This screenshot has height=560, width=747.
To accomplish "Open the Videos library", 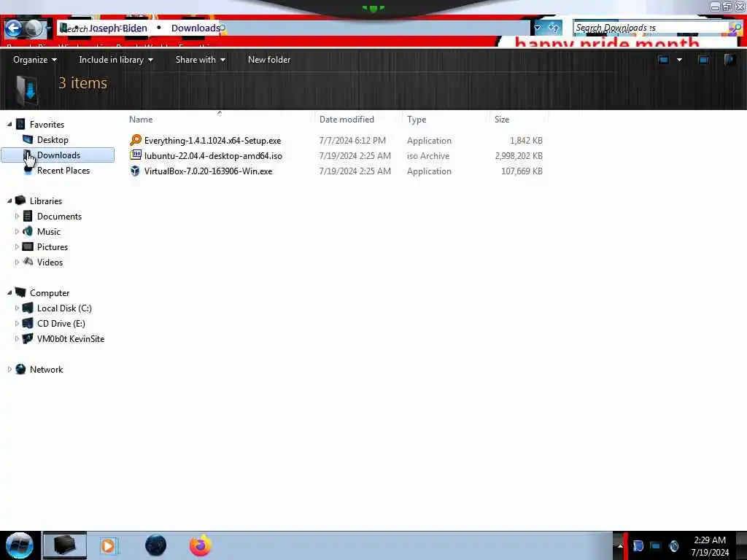I will (x=50, y=262).
